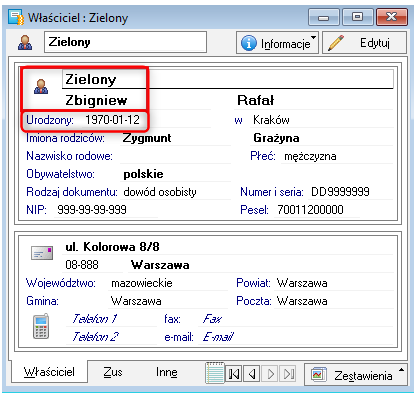414x393 pixels.
Task: Click the owner avatar icon in the details panel
Action: (x=41, y=87)
